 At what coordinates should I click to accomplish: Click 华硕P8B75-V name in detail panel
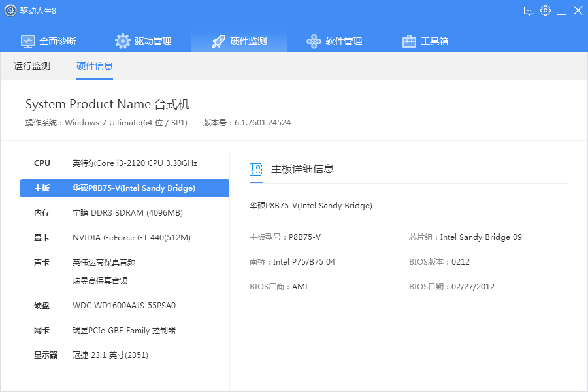[311, 206]
